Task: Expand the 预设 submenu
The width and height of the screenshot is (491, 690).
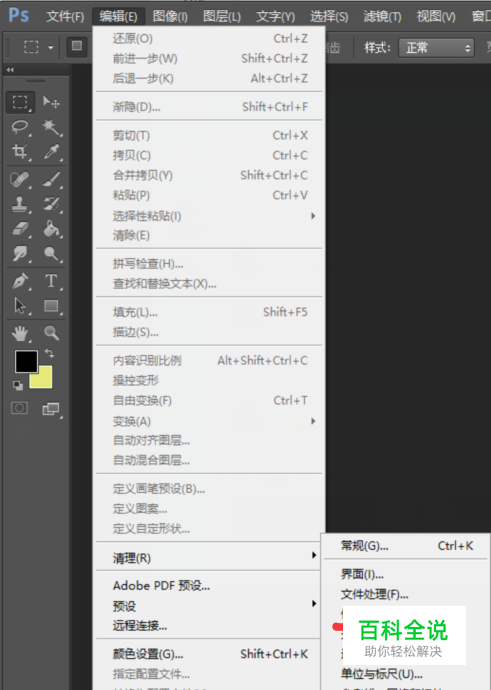Action: [209, 606]
